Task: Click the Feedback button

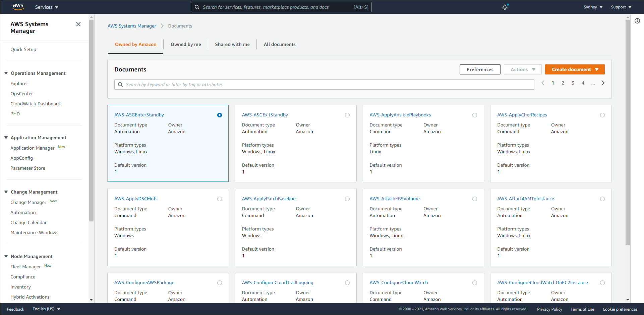Action: point(15,309)
